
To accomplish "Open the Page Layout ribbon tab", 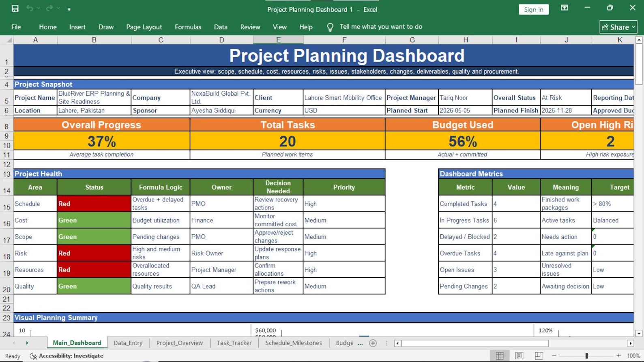I will [144, 27].
